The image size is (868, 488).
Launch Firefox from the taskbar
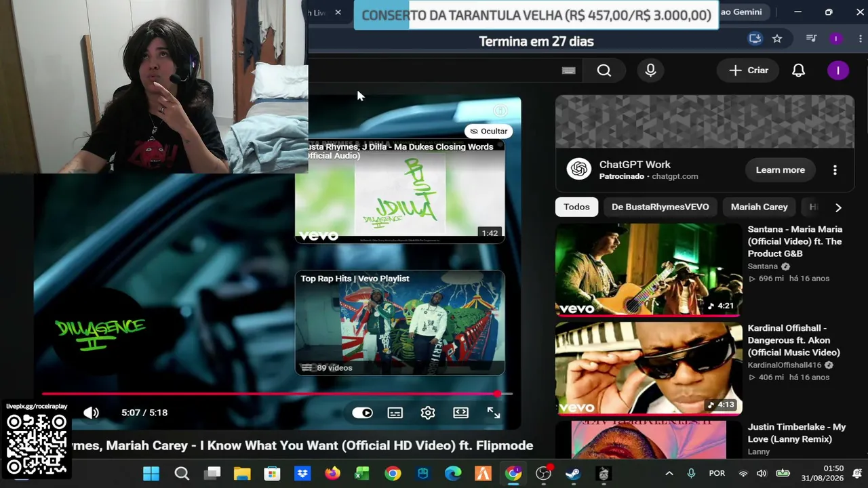[x=332, y=473]
